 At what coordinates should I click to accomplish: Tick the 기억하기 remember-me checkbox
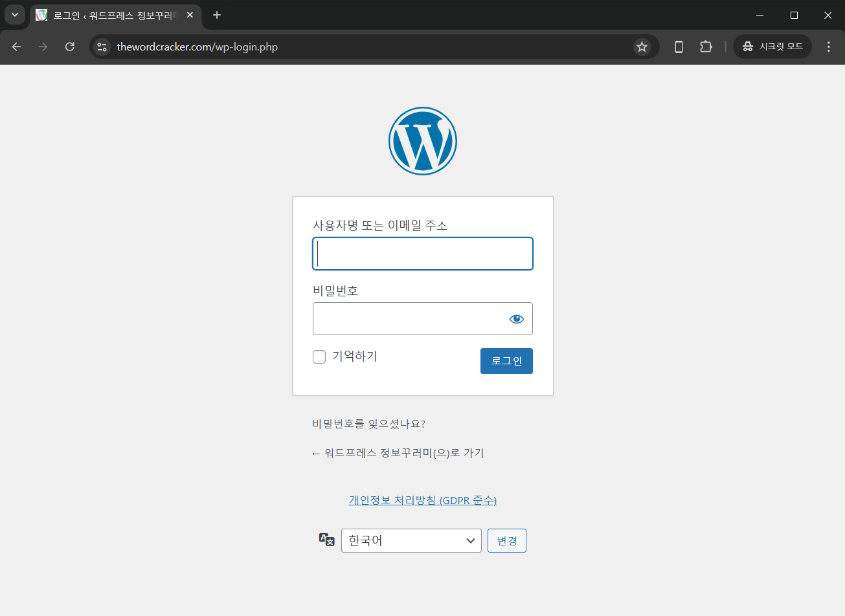pyautogui.click(x=319, y=357)
